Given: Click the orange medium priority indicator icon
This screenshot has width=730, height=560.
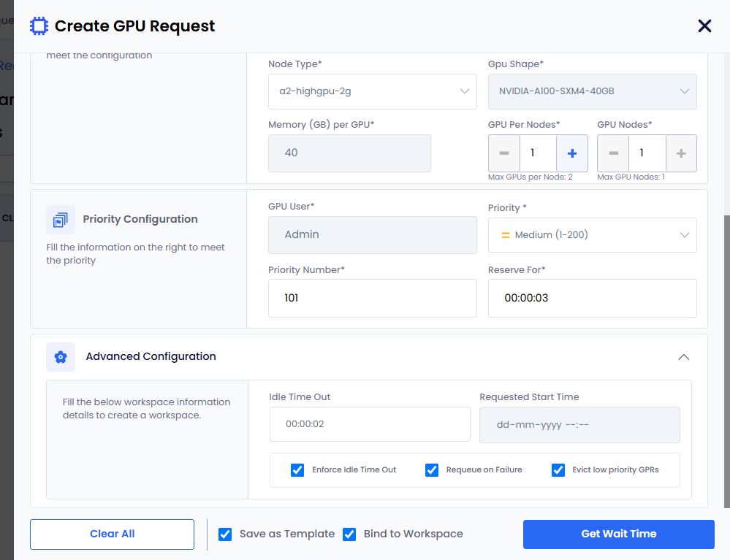Looking at the screenshot, I should [x=505, y=235].
